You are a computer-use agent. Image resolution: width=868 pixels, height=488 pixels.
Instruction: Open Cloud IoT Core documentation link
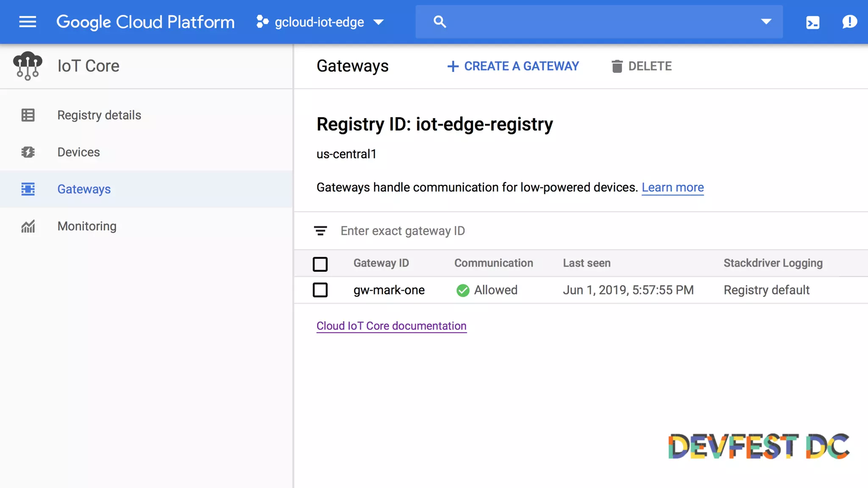tap(391, 326)
